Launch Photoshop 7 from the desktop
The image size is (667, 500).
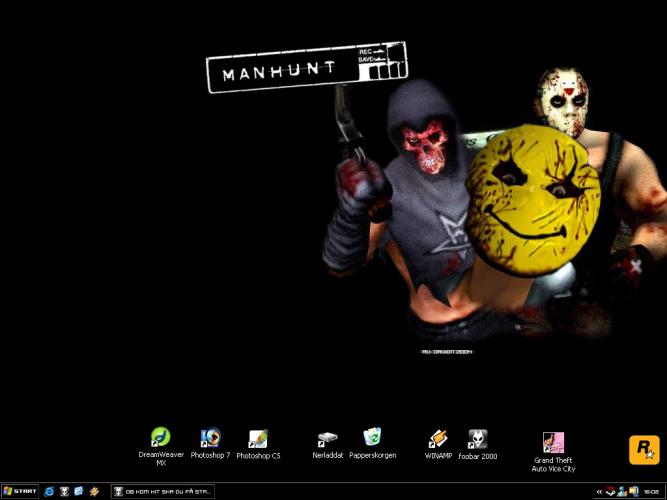pos(210,438)
